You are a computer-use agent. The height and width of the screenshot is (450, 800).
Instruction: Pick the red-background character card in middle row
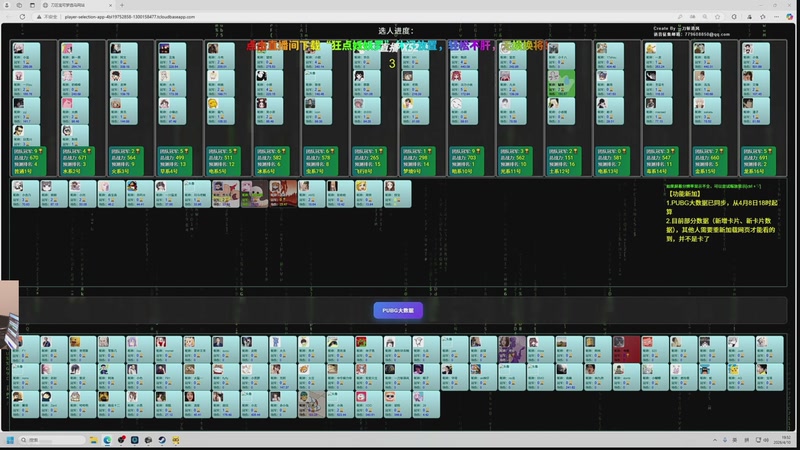pyautogui.click(x=283, y=194)
